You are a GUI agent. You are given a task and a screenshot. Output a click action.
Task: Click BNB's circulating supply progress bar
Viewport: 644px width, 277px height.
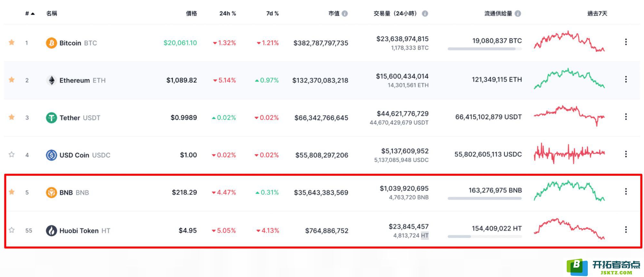[x=485, y=198]
